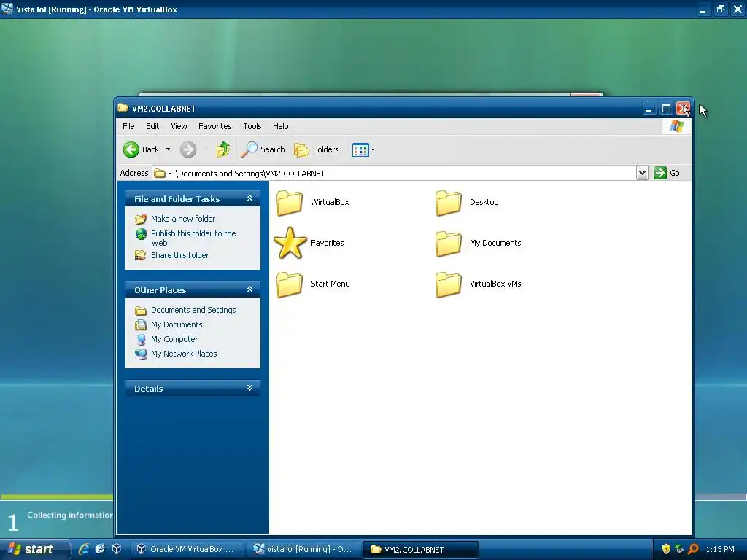Minimize the Oracle VM VirtualBox window

[703, 9]
